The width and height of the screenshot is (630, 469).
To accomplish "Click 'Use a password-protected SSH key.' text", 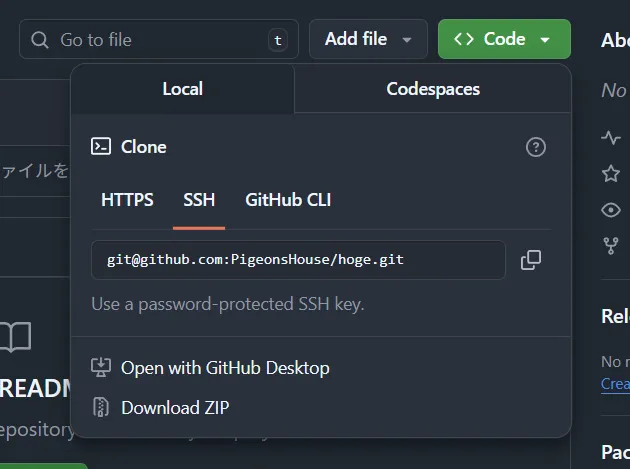I will pyautogui.click(x=227, y=304).
